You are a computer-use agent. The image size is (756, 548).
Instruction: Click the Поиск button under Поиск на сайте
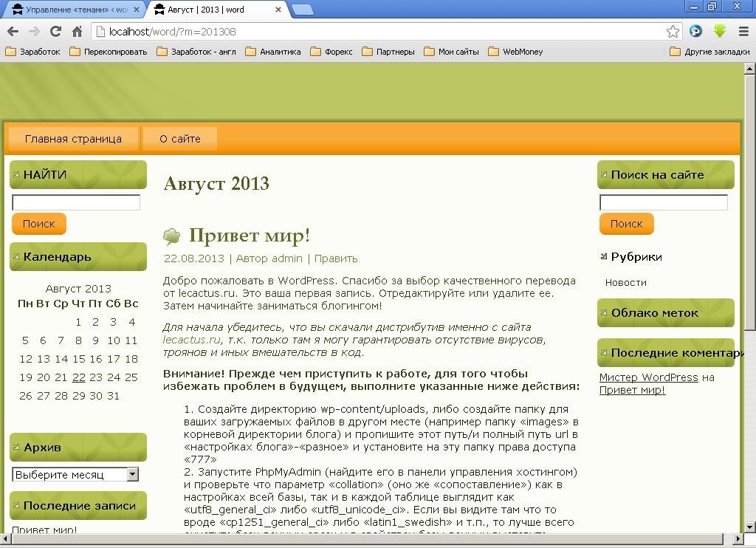626,224
